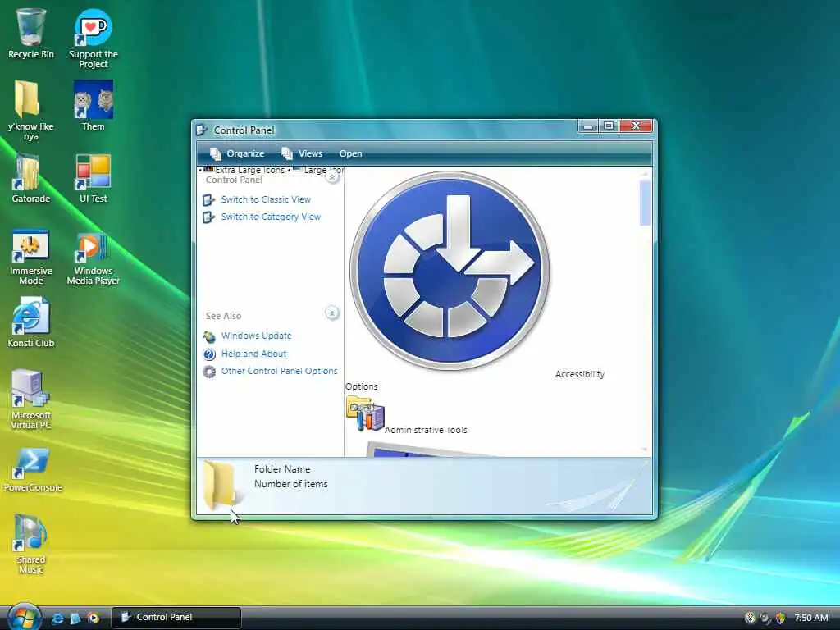Open the Views menu
Screen dimensions: 840x630
(302, 153)
